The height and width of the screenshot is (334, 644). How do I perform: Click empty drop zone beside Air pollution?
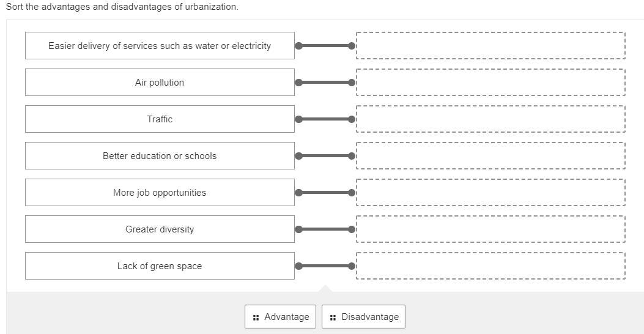tap(490, 83)
